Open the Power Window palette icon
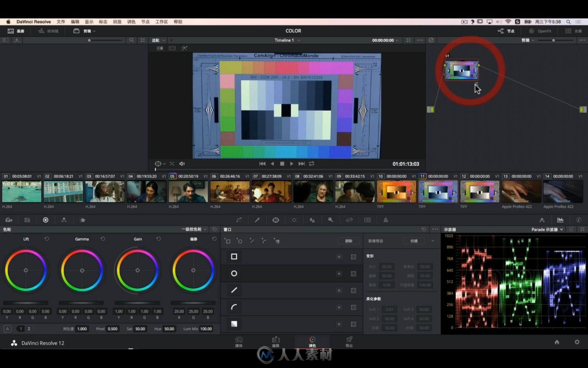Viewport: 588px width, 368px height. (276, 220)
